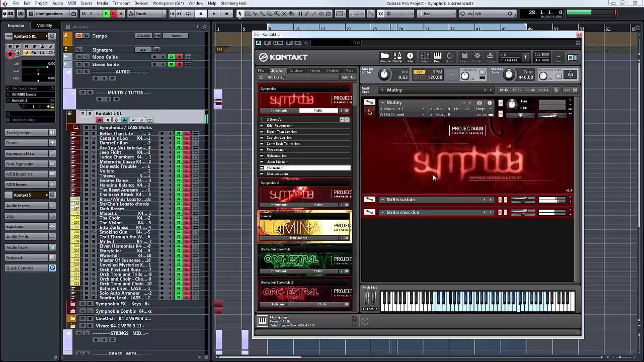The height and width of the screenshot is (362, 644).
Task: Toggle the Kontakt Keyb keyboard icon
Action: tap(437, 57)
